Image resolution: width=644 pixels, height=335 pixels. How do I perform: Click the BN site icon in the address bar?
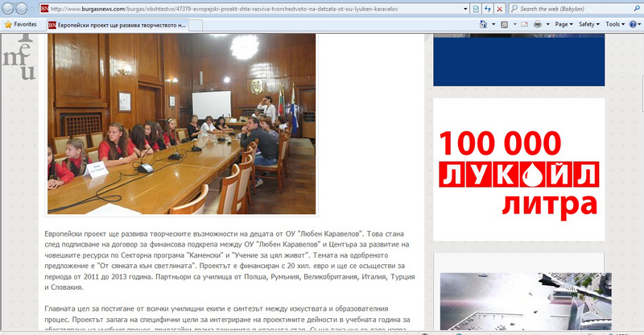point(44,9)
